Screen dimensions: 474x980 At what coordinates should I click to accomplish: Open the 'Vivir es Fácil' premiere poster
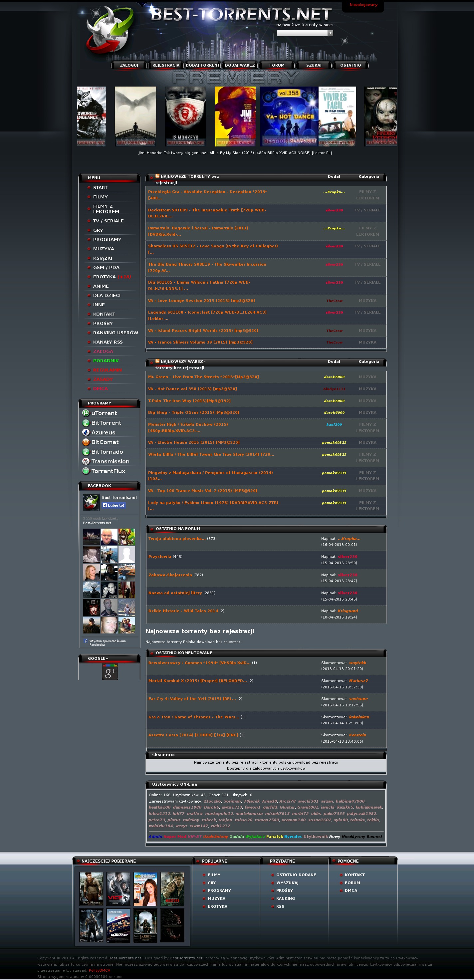pos(337,116)
